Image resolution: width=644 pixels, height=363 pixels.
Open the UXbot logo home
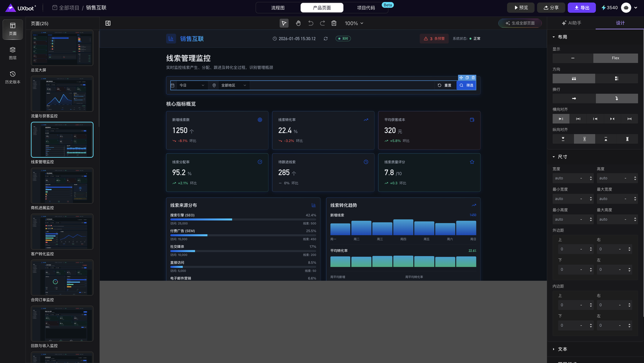[x=21, y=8]
